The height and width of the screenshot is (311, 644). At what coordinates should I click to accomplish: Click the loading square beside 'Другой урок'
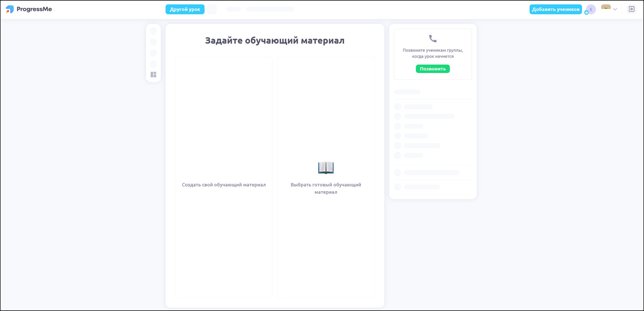pyautogui.click(x=212, y=9)
